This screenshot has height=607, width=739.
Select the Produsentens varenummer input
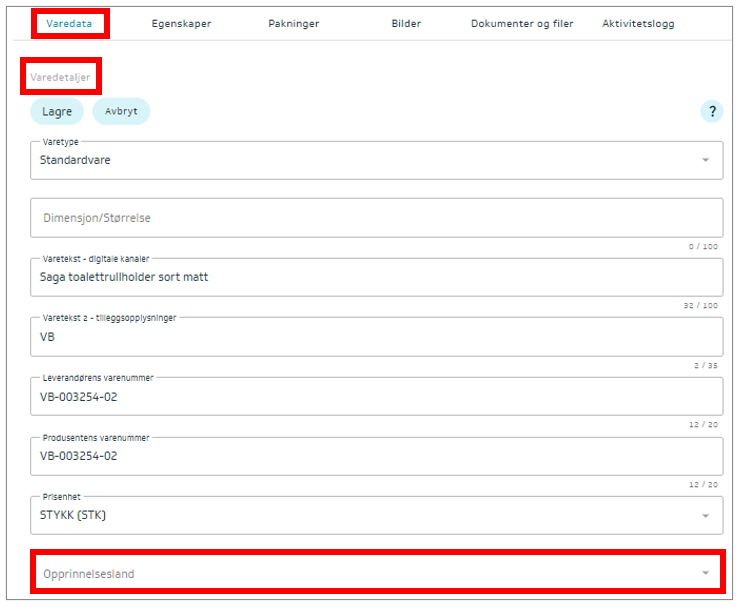pyautogui.click(x=376, y=456)
